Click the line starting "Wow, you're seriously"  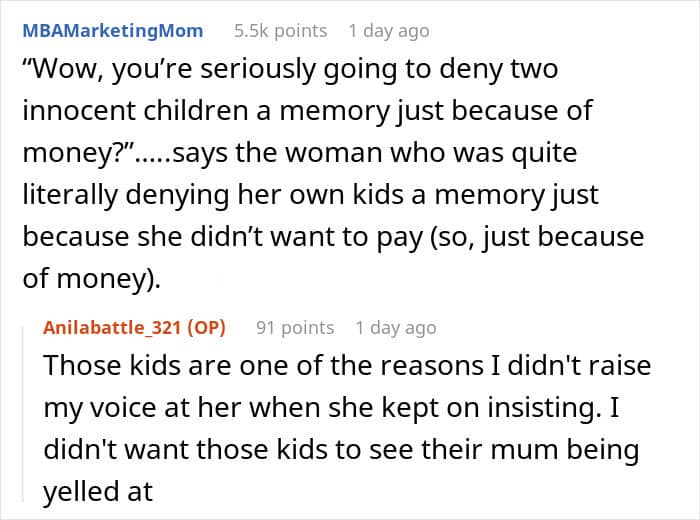point(290,70)
